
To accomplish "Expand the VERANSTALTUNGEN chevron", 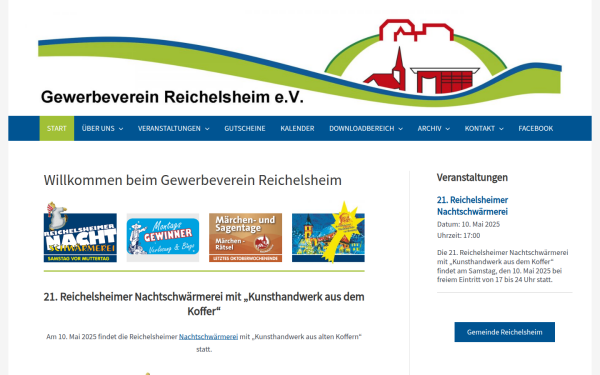I will [x=207, y=129].
